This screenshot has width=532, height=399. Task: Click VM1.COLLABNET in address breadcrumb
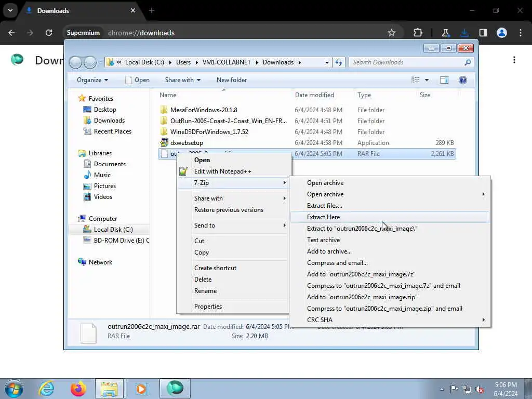click(227, 62)
